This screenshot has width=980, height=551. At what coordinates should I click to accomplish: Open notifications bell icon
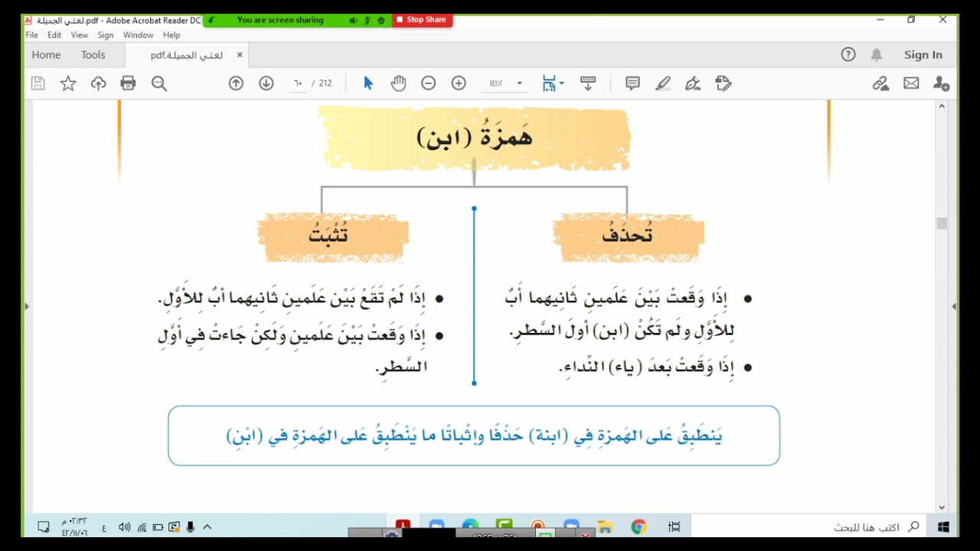877,54
